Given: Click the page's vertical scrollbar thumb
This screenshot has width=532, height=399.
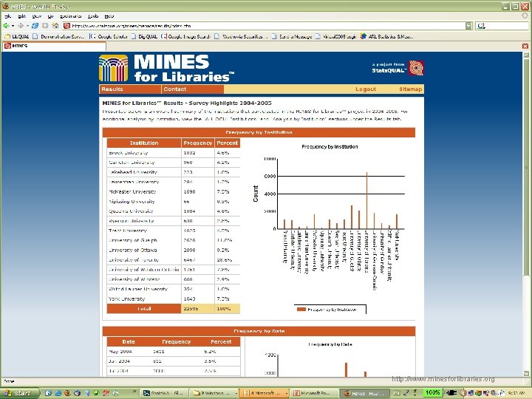Looking at the screenshot, I should (526, 166).
